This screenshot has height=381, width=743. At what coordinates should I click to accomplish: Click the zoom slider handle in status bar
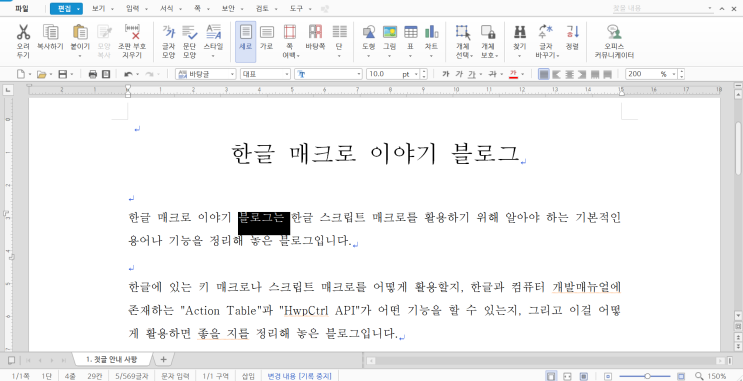(647, 376)
